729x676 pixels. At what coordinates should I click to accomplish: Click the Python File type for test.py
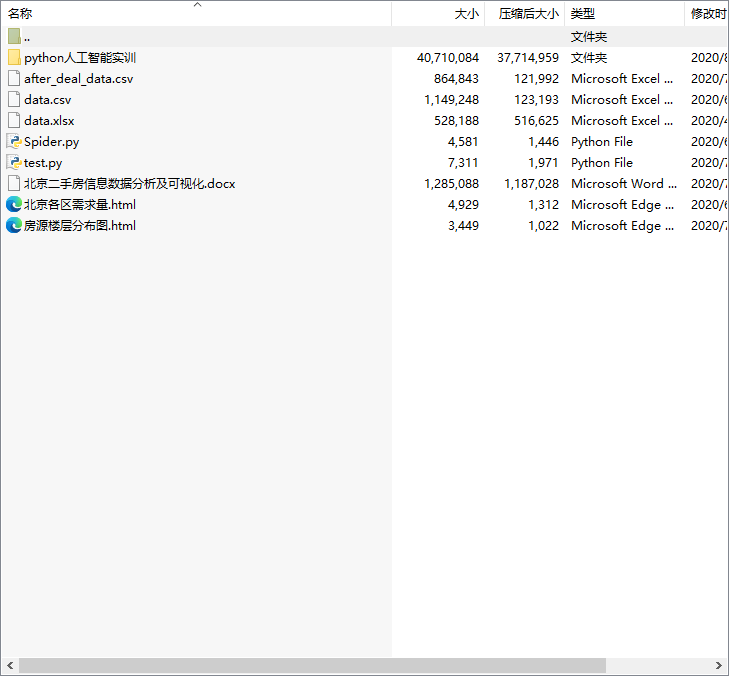pos(602,162)
